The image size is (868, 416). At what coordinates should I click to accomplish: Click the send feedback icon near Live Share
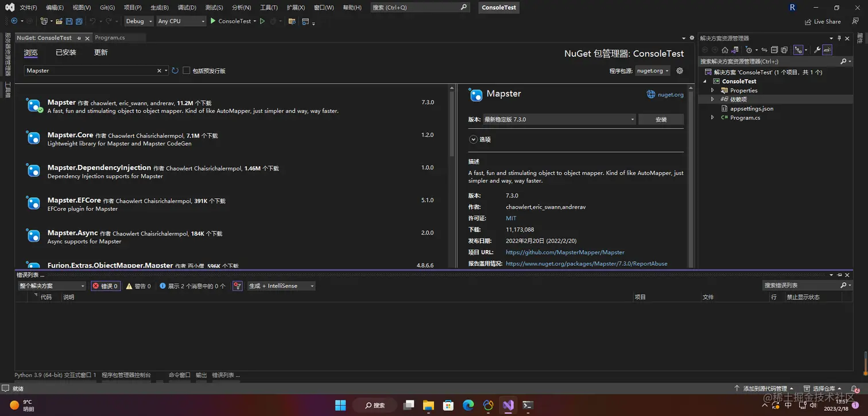point(855,21)
